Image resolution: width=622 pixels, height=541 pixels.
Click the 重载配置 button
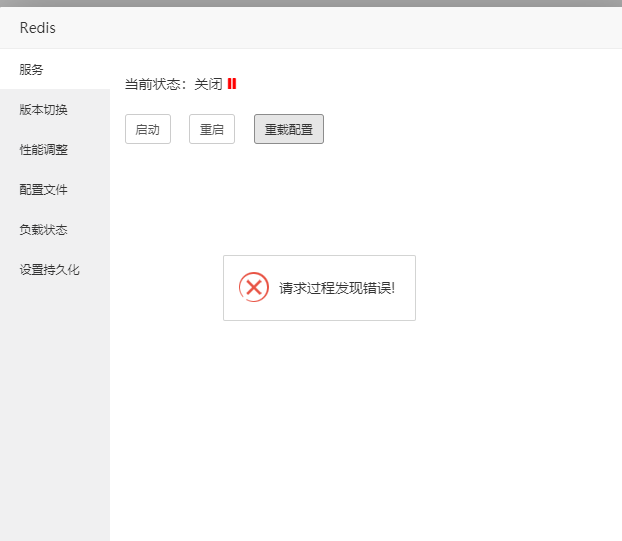pos(289,129)
